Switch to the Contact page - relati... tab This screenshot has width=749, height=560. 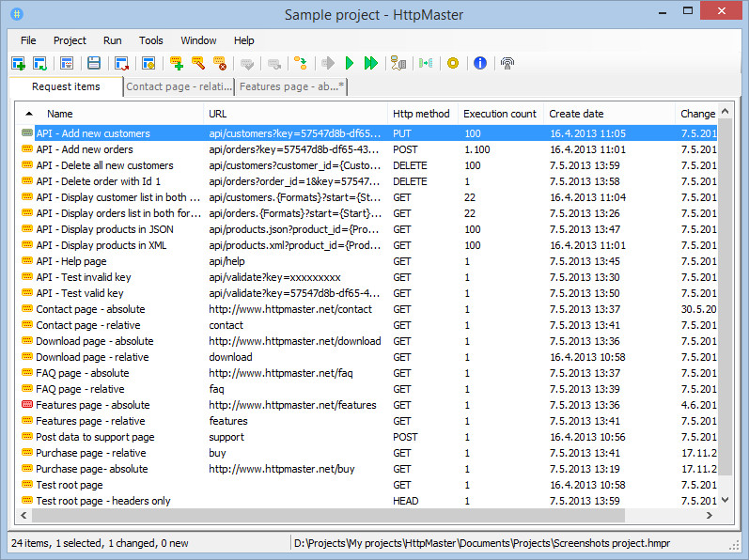tap(179, 86)
